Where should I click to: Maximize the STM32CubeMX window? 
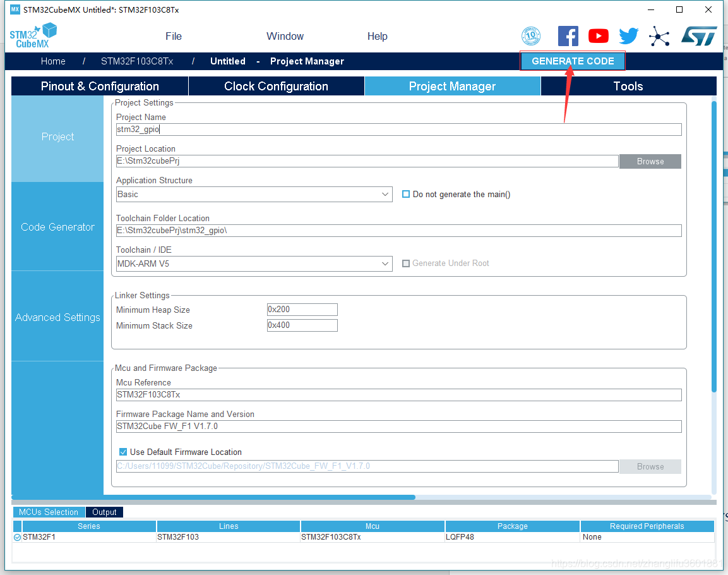(679, 9)
